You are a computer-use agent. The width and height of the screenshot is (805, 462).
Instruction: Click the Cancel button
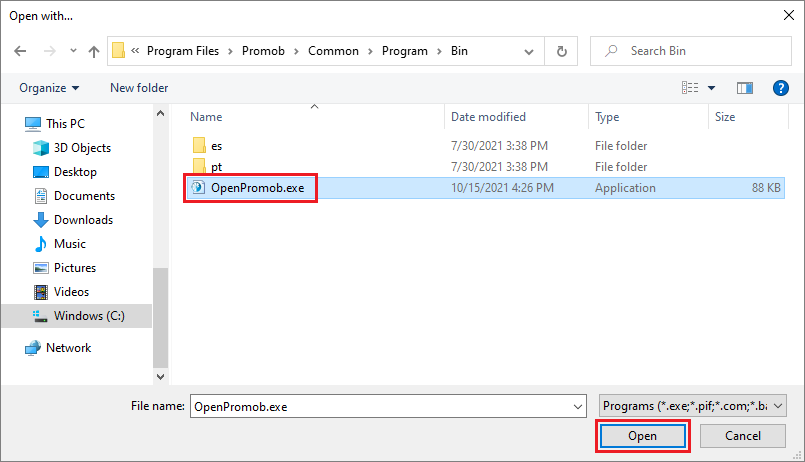(x=742, y=436)
